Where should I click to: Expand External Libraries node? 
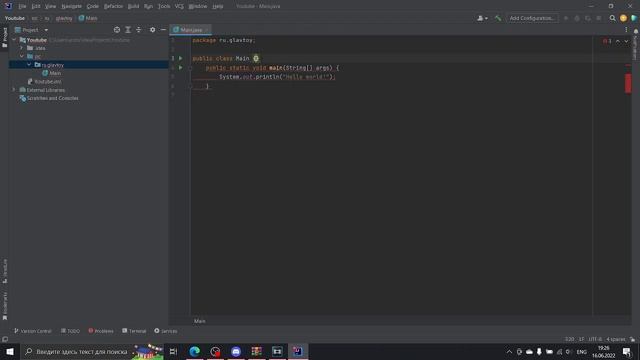tap(14, 90)
